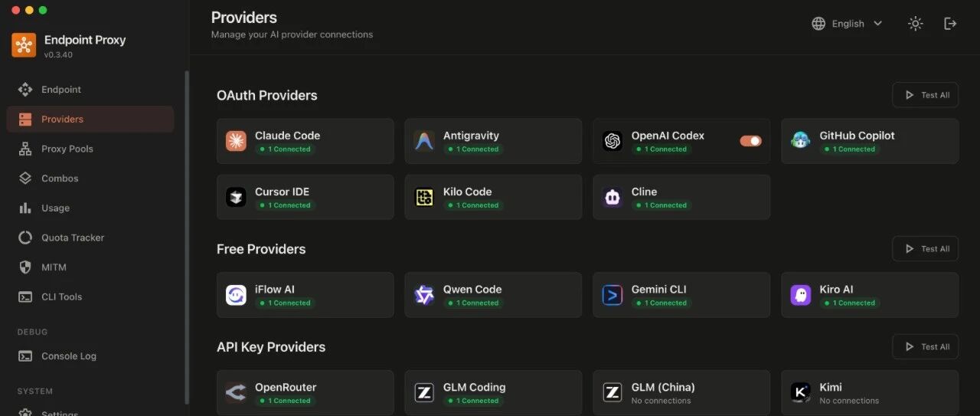Click the Console Log terminal icon
Image resolution: width=980 pixels, height=416 pixels.
tap(25, 356)
